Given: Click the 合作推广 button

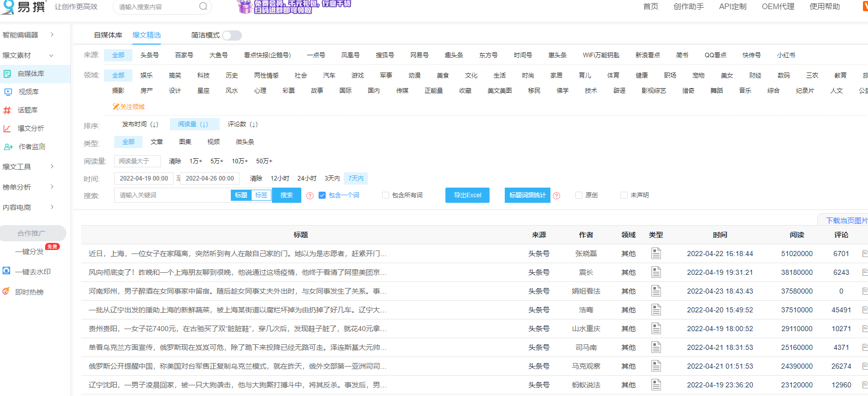Looking at the screenshot, I should [x=33, y=233].
